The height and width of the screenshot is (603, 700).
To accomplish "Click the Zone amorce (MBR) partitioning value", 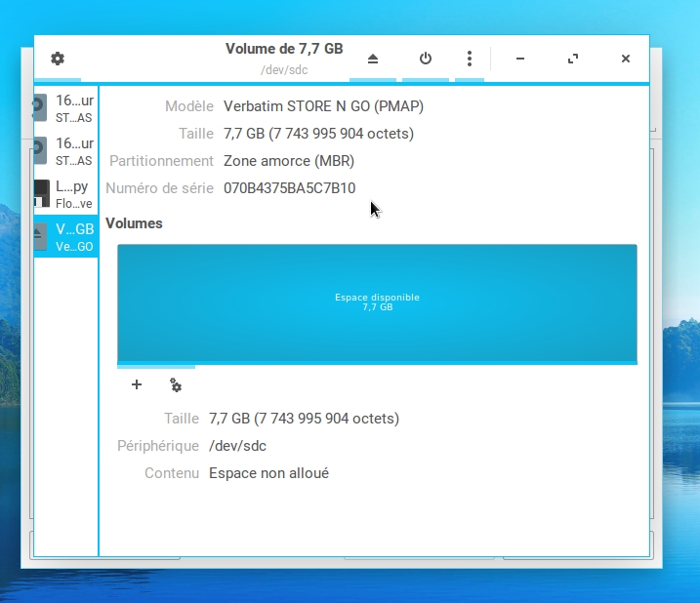I will [288, 160].
